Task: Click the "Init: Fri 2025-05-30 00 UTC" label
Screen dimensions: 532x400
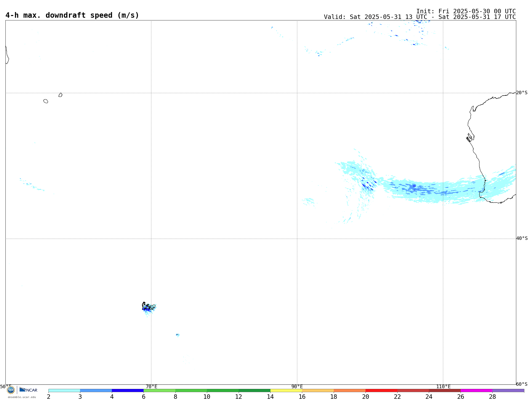Action: pos(466,11)
